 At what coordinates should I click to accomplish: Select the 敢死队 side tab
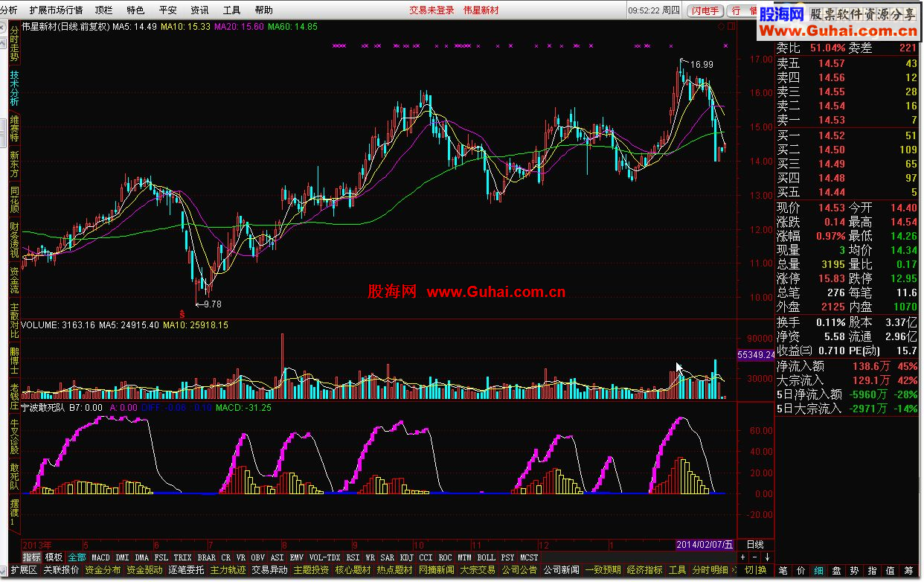click(14, 478)
